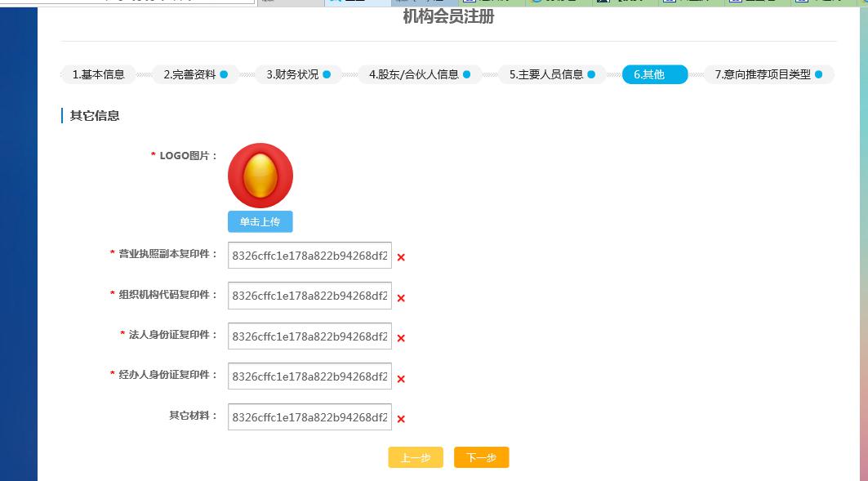The image size is (868, 481).
Task: Click the 法人身份证复印件 file field
Action: click(309, 336)
